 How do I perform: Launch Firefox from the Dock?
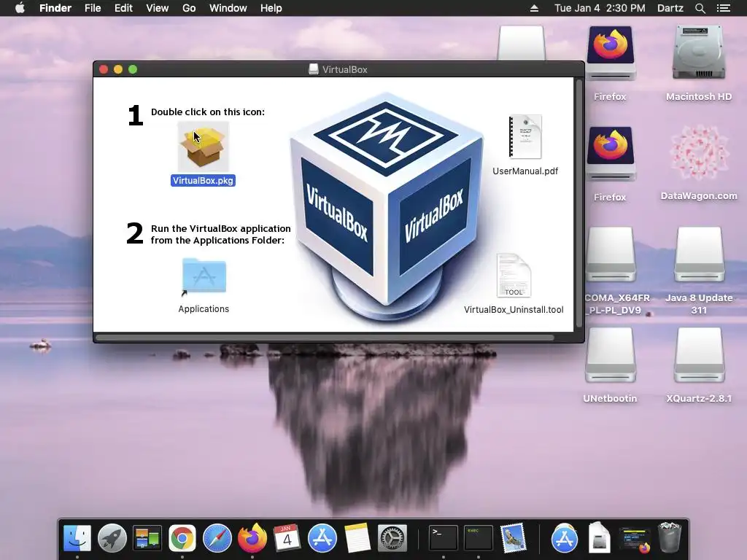tap(252, 538)
